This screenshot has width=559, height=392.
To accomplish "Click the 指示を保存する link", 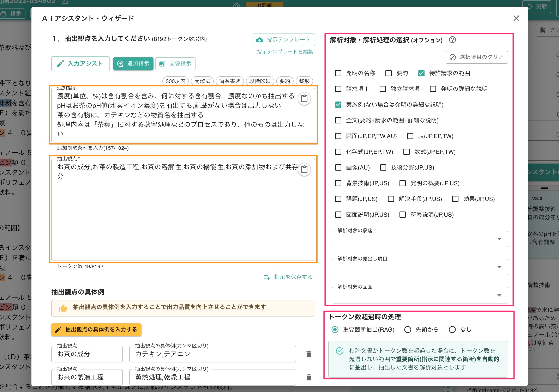I will point(288,277).
